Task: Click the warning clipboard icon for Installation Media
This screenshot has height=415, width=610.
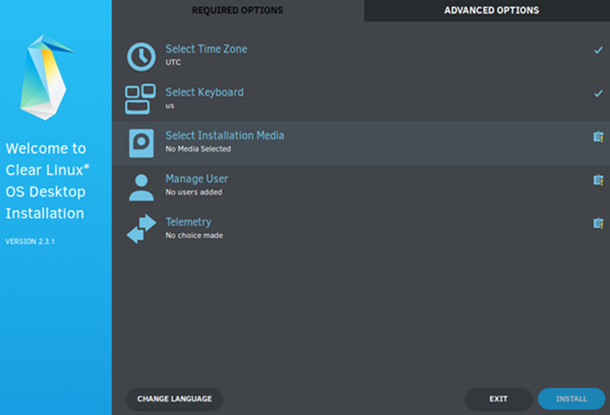Action: tap(598, 137)
